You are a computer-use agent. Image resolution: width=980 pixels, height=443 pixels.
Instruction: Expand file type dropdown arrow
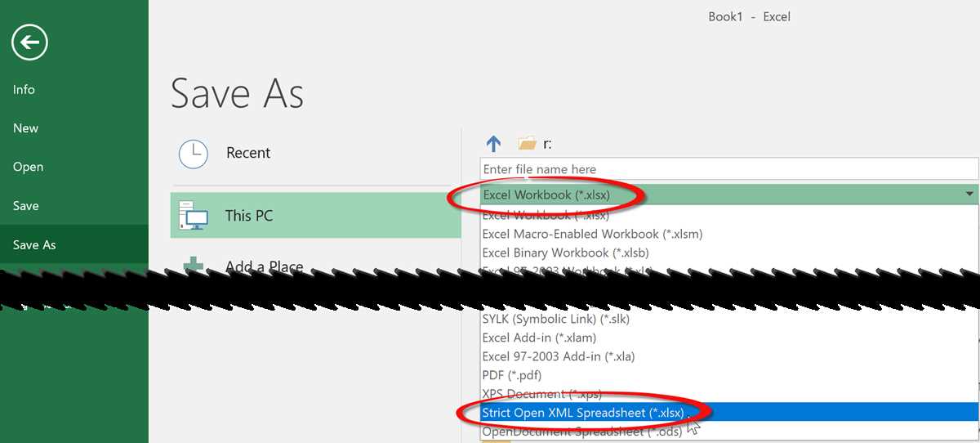[x=969, y=195]
